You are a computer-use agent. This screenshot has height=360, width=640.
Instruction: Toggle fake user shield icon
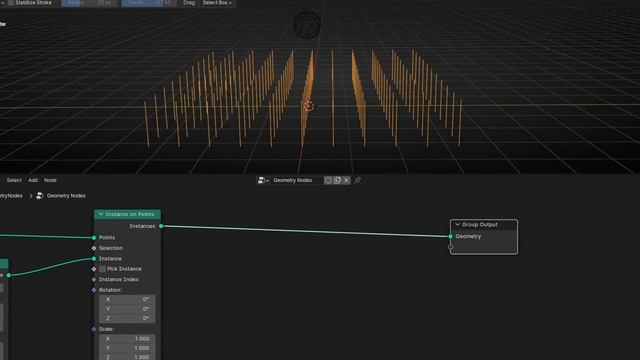click(328, 180)
